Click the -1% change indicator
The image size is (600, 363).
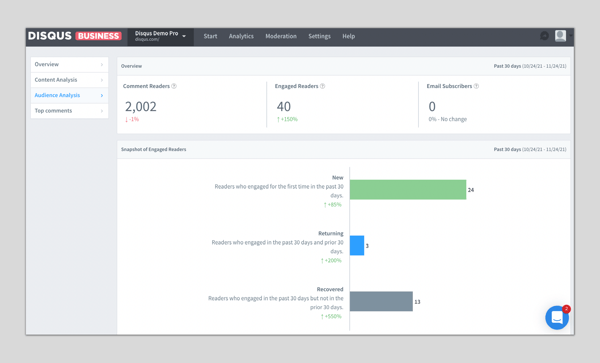[x=132, y=119]
